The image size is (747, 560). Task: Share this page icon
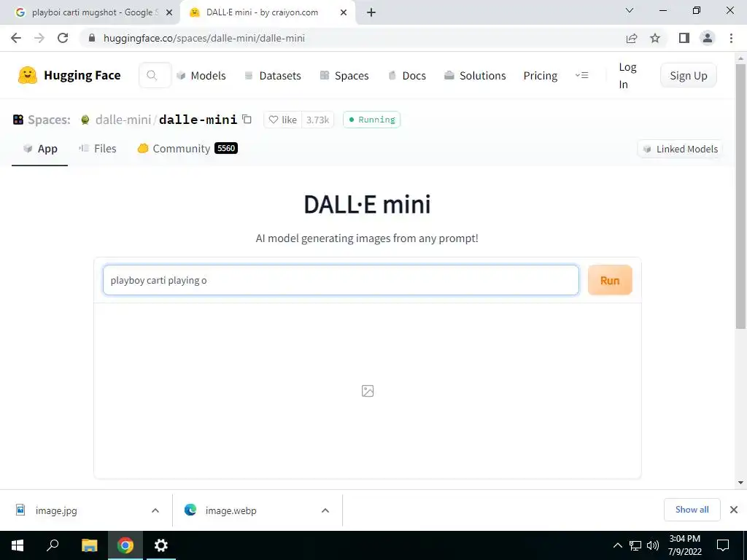(632, 38)
